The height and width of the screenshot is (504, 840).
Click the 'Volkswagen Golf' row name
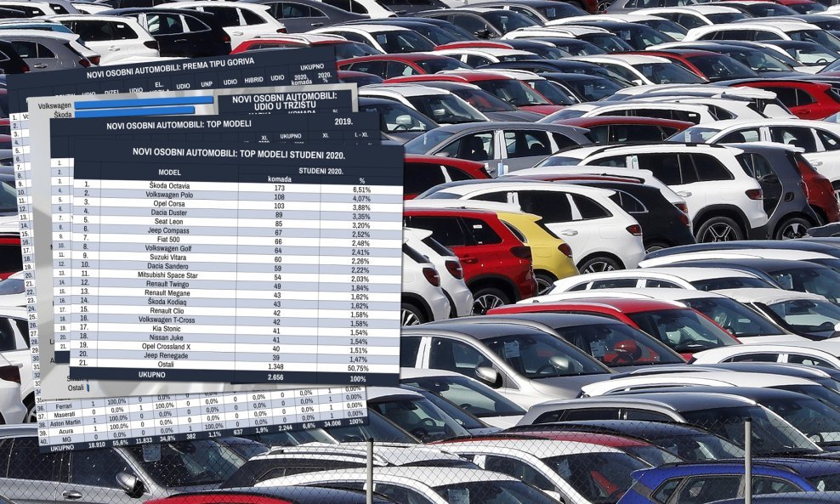168,248
